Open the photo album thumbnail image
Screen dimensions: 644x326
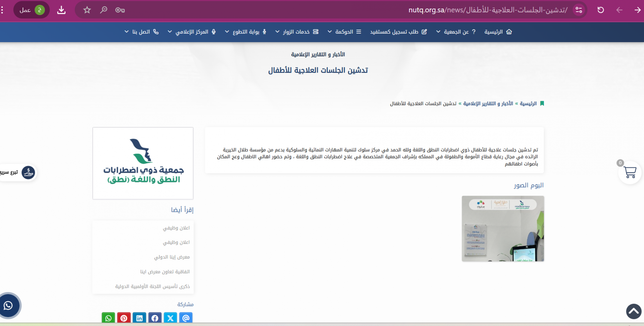503,228
